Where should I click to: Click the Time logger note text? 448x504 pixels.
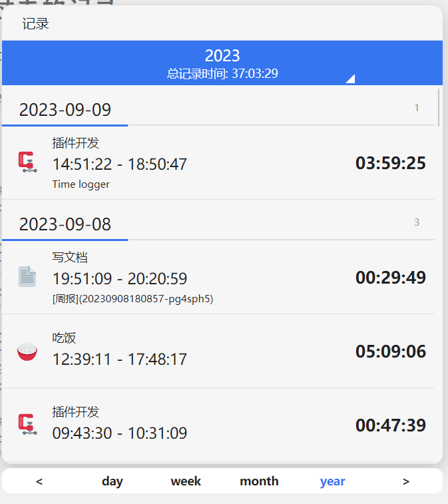pos(81,184)
